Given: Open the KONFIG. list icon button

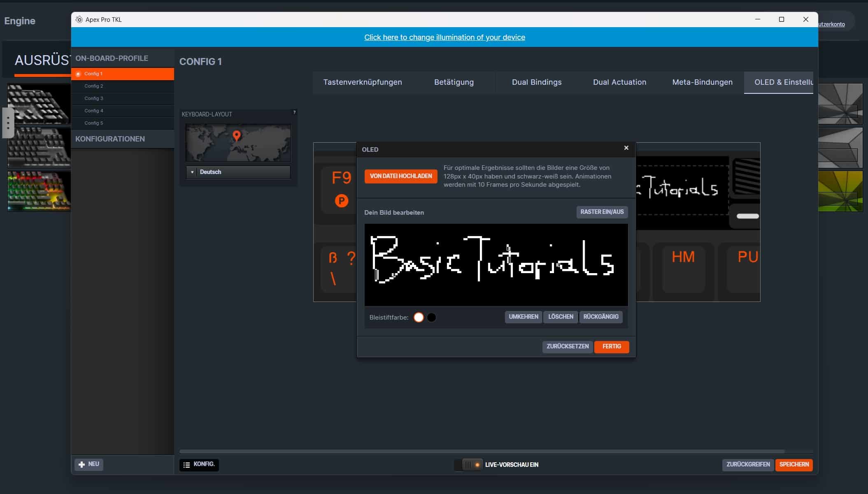Looking at the screenshot, I should (199, 464).
